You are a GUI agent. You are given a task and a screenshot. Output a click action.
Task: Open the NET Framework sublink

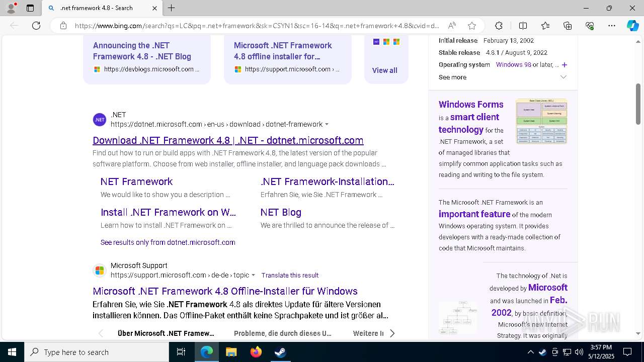point(136,182)
